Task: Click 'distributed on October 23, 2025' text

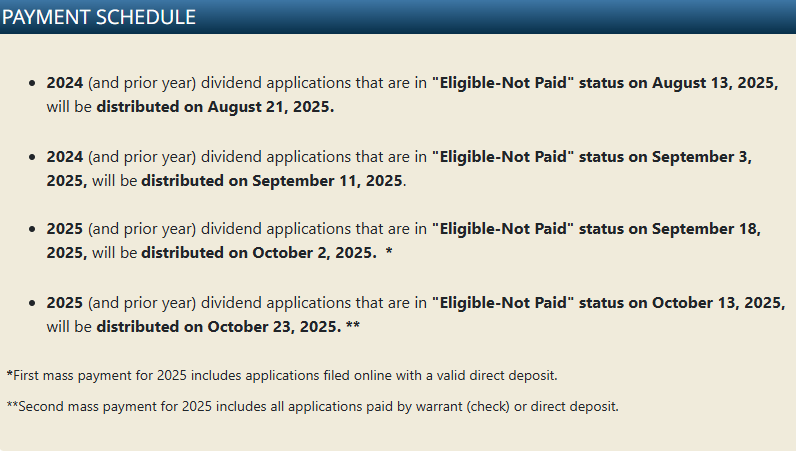Action: [219, 327]
